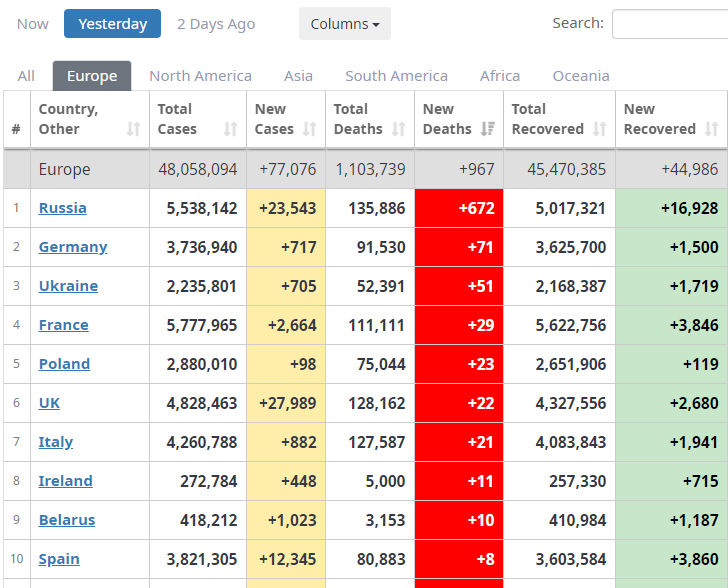
Task: Go to the Africa tab
Action: click(x=499, y=76)
